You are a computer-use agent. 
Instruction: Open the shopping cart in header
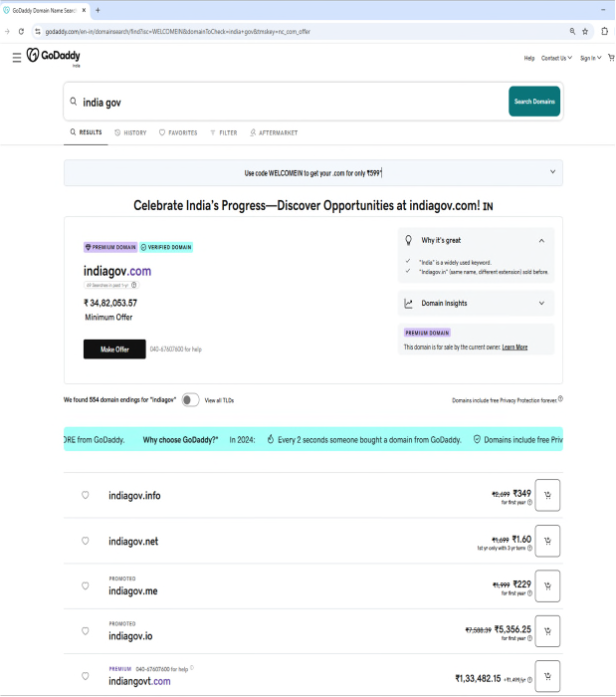[611, 58]
